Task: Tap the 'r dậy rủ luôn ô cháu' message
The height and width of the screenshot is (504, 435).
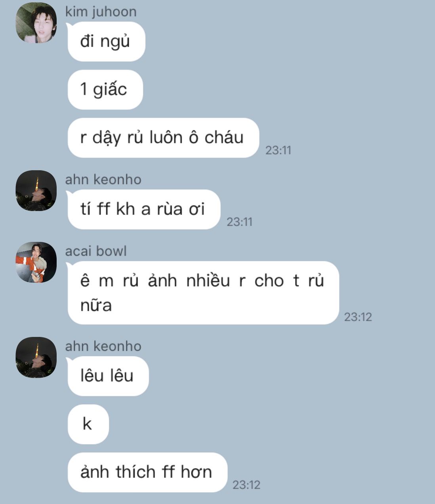Action: [163, 138]
